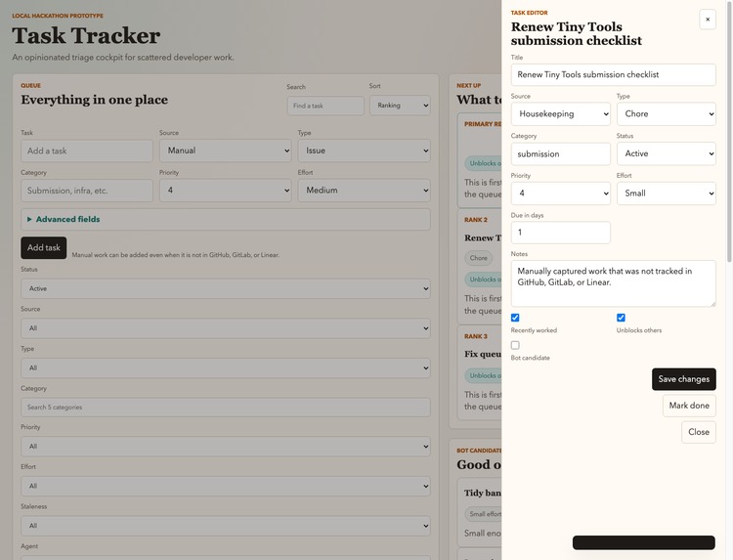Click the Chore tag on Rank 2 card

478,258
